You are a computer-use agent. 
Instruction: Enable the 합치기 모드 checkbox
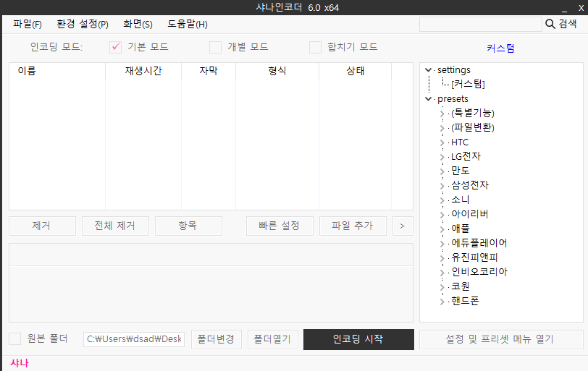point(316,47)
